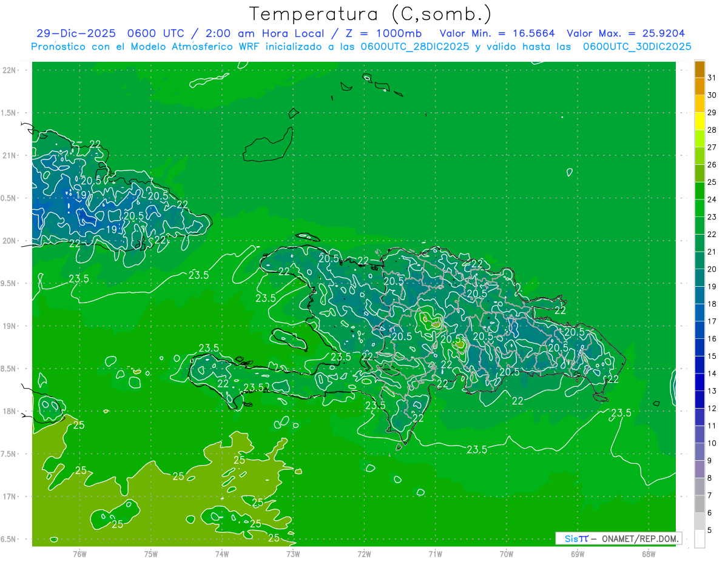Click the '71W' longitude axis label
This screenshot has height=562, width=728.
tap(435, 553)
